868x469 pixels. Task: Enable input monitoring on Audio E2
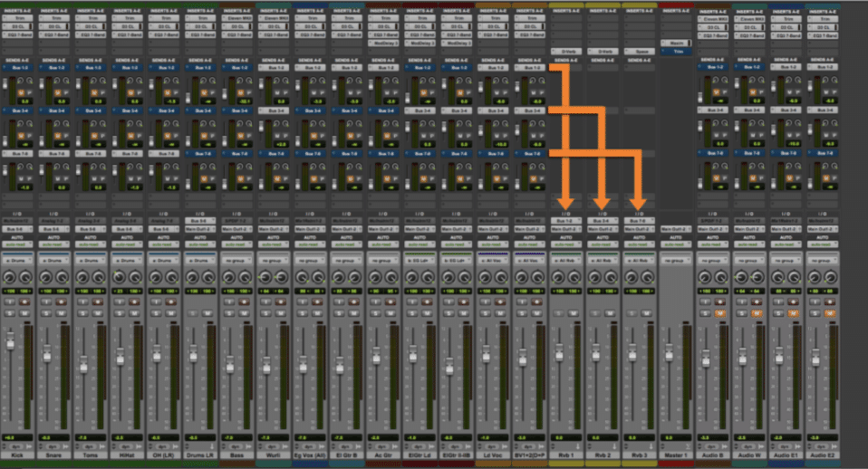(815, 302)
